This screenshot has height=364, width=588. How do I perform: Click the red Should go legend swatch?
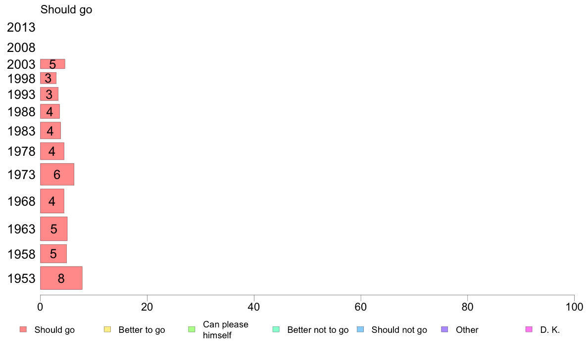(x=23, y=329)
